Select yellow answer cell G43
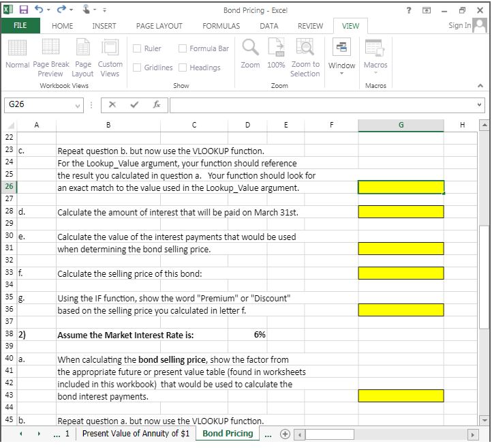 (x=401, y=396)
